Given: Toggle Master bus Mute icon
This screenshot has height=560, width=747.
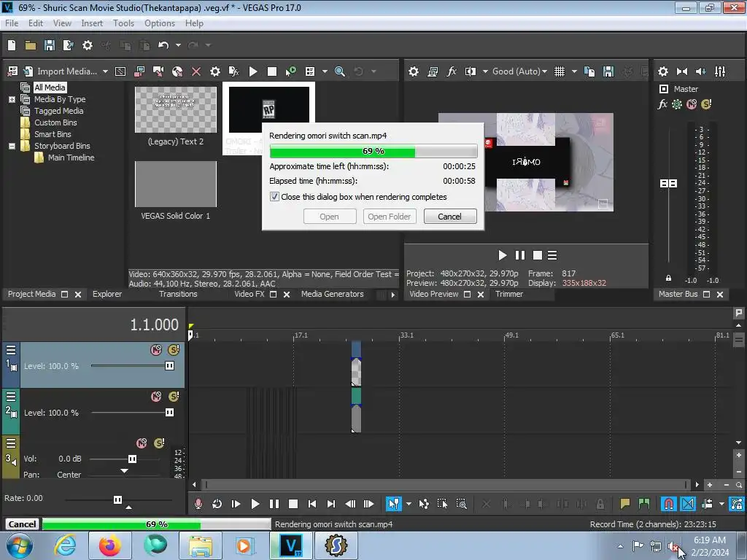Looking at the screenshot, I should coord(692,104).
